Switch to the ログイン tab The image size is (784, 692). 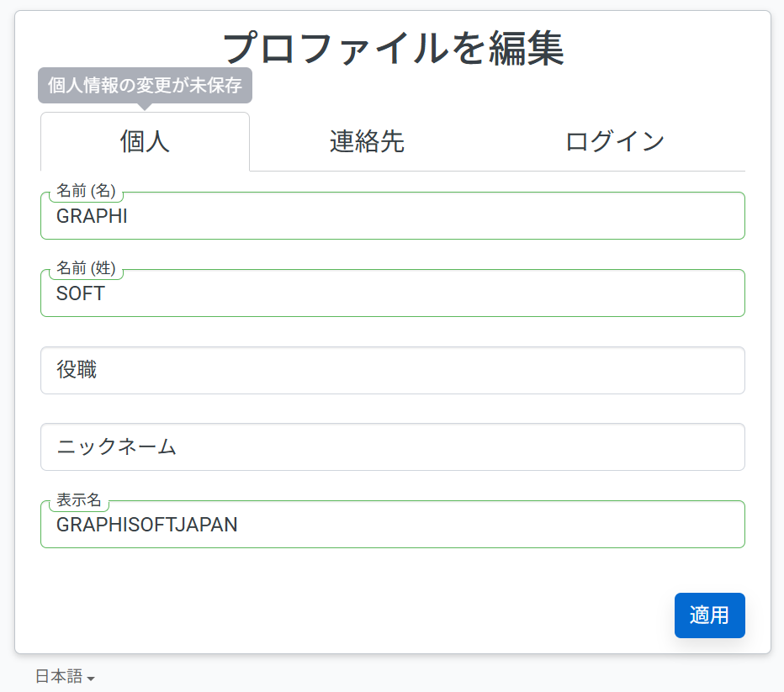pos(615,141)
